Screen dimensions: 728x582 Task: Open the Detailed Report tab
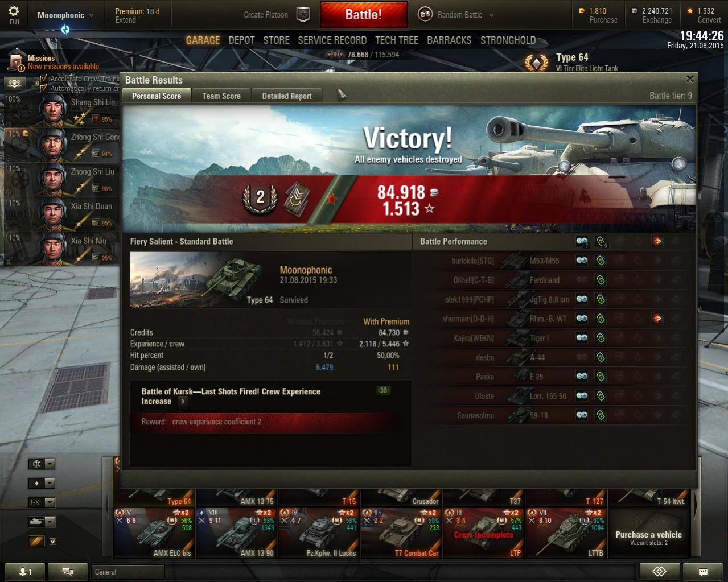(x=287, y=96)
